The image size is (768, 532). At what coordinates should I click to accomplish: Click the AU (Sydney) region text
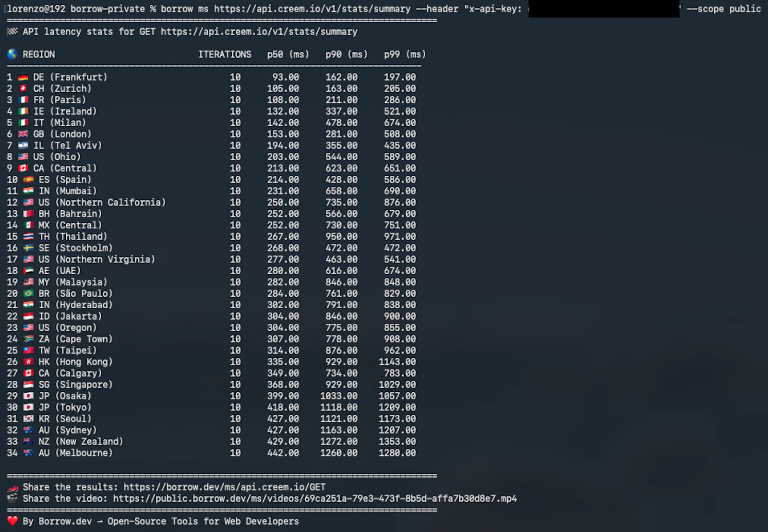[68, 430]
